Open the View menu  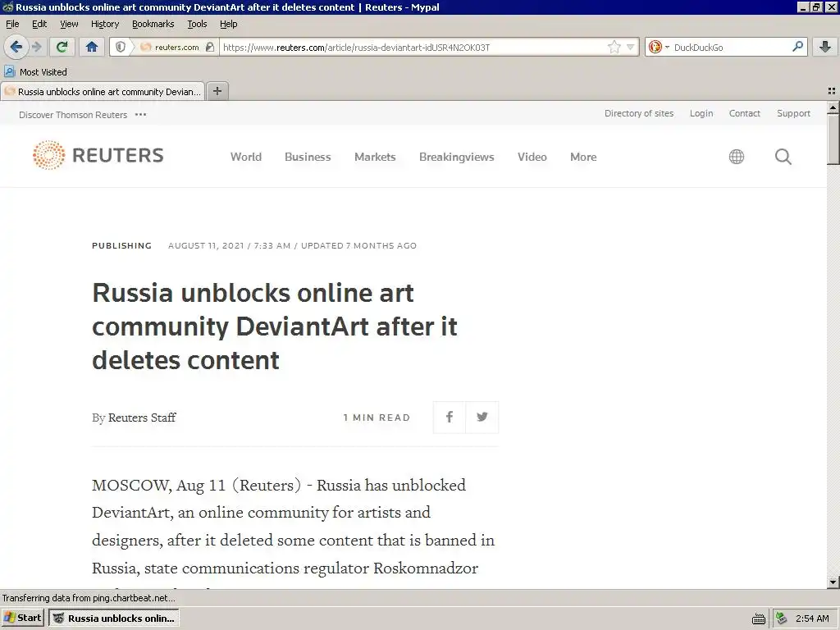click(69, 24)
